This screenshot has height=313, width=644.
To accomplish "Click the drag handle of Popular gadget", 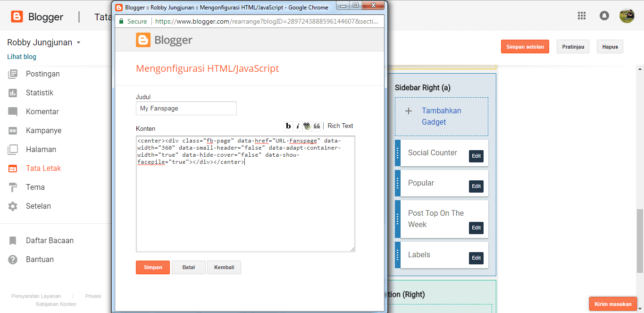I will [x=398, y=183].
